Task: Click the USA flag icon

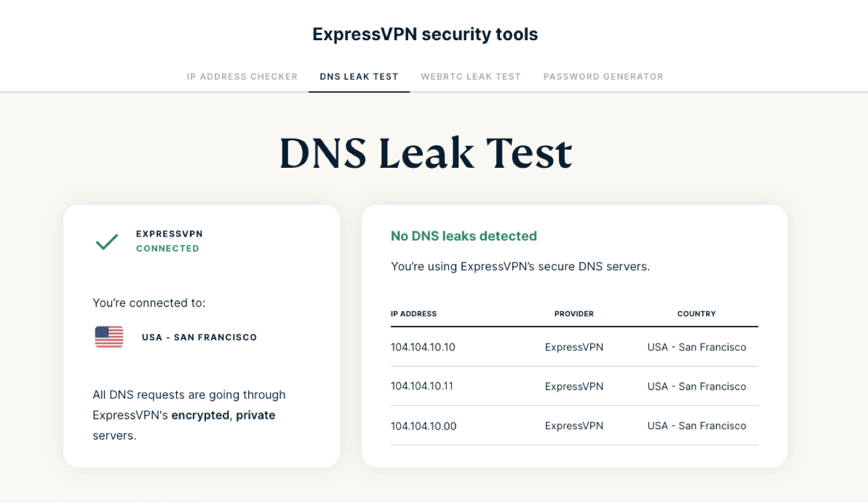Action: coord(109,337)
